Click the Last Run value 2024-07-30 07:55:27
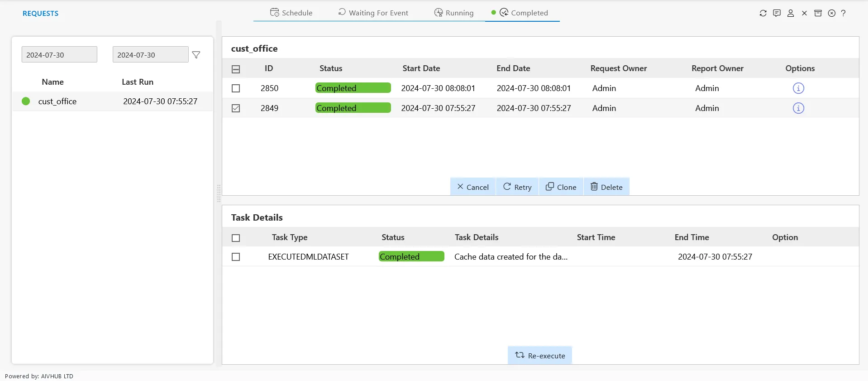The width and height of the screenshot is (868, 381). [160, 101]
